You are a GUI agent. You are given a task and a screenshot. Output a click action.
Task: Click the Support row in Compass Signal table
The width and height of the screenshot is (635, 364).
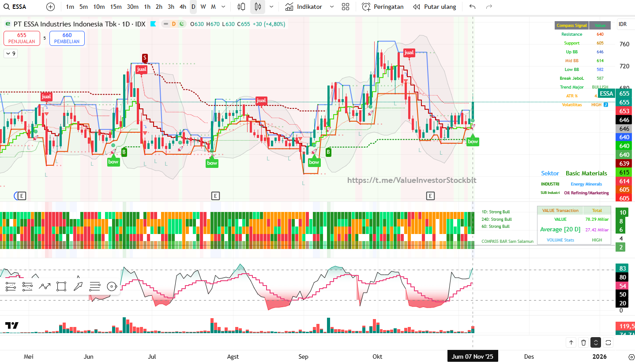point(582,43)
